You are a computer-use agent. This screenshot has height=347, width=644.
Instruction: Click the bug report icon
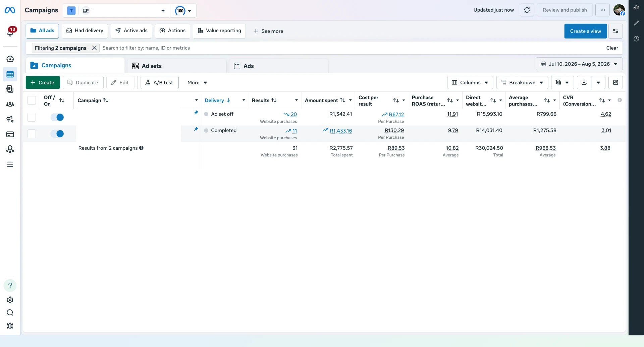(x=10, y=326)
